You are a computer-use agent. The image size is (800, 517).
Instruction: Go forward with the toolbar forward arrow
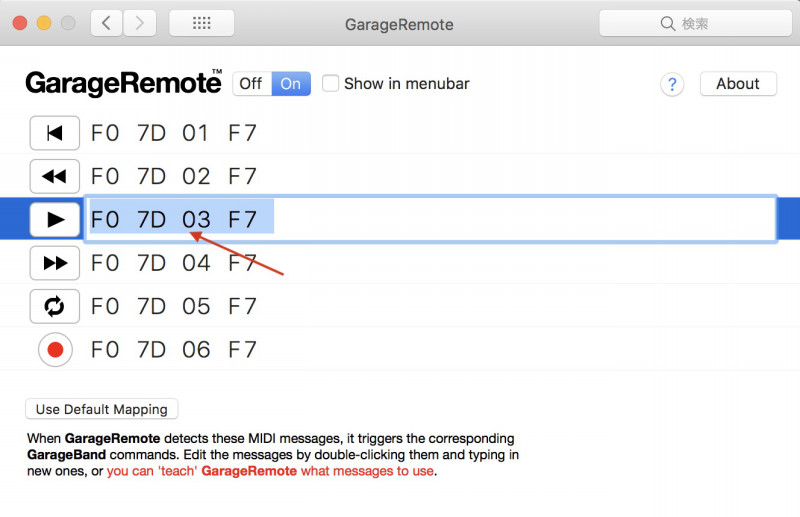139,23
